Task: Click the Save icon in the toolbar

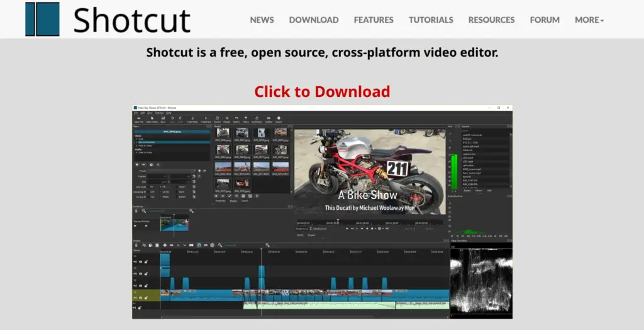Action: click(163, 118)
